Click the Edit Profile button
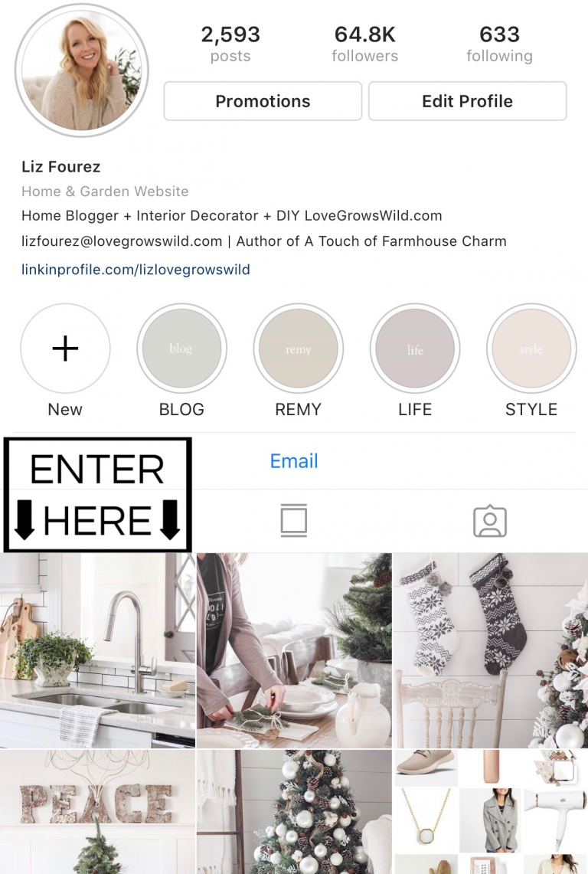 tap(468, 101)
